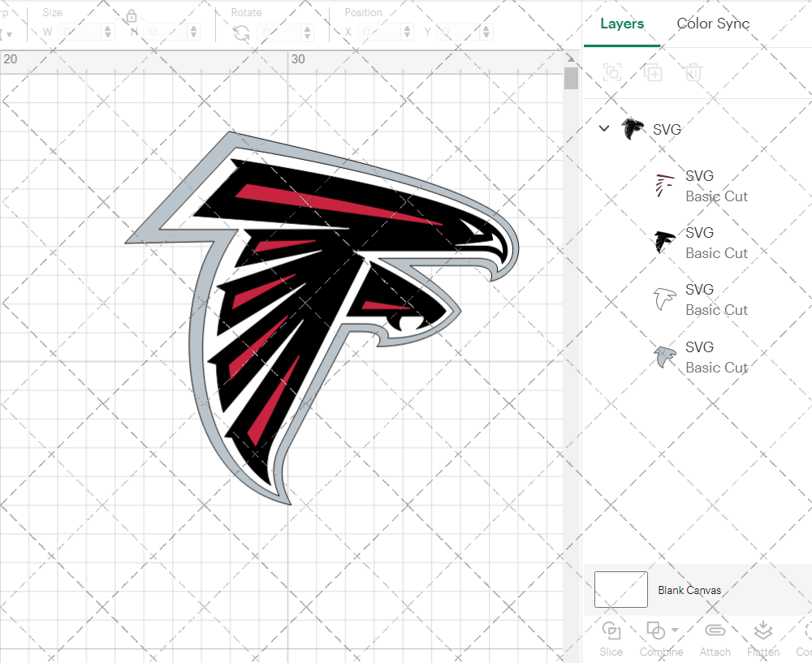Click the Height stepper arrows
Image resolution: width=812 pixels, height=663 pixels.
click(194, 32)
